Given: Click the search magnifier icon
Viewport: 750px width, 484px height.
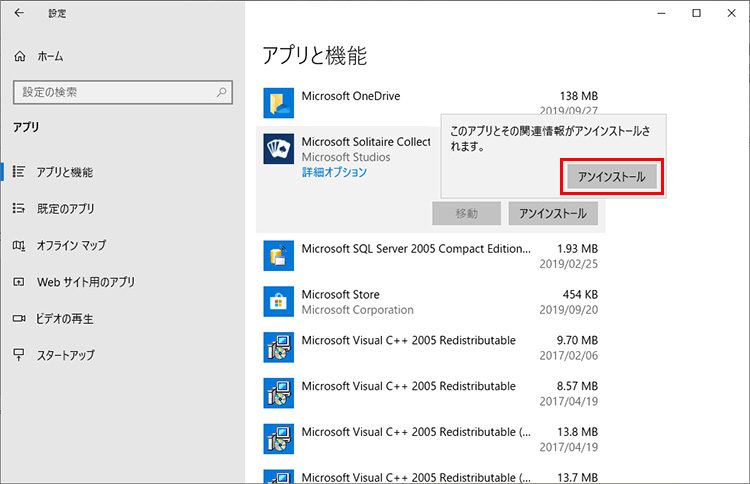Looking at the screenshot, I should point(222,92).
